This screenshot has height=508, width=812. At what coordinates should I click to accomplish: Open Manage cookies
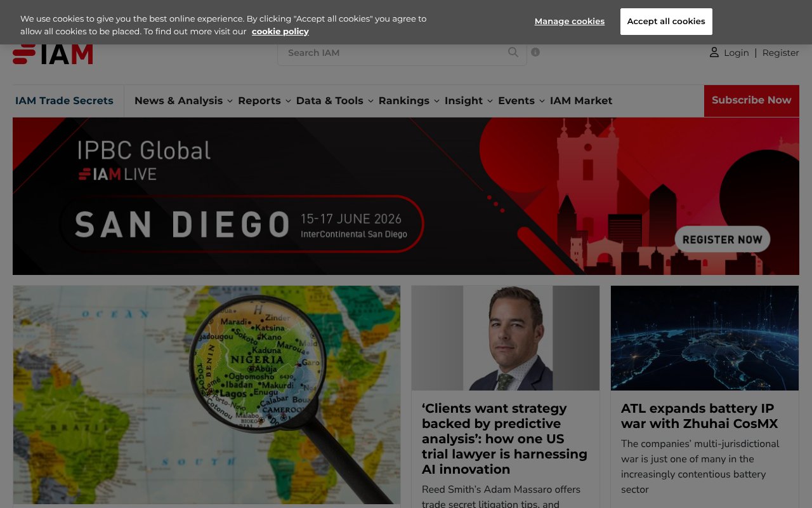tap(569, 21)
